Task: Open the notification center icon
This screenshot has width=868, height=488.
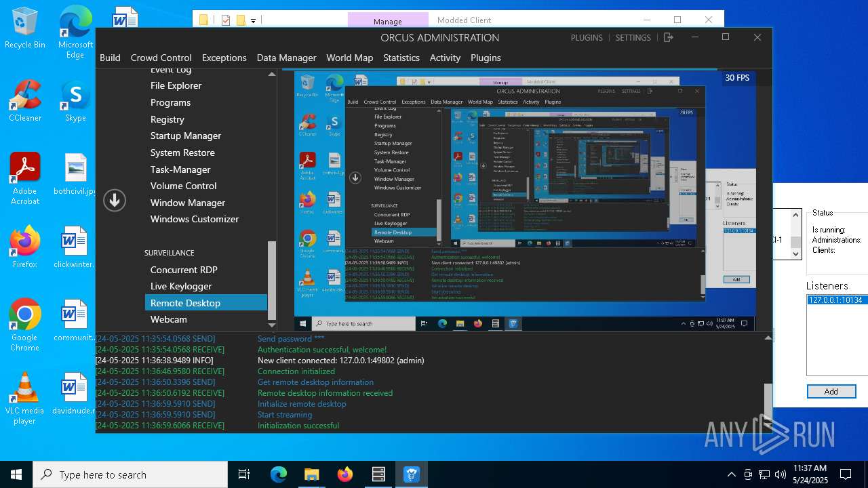Action: tap(846, 474)
